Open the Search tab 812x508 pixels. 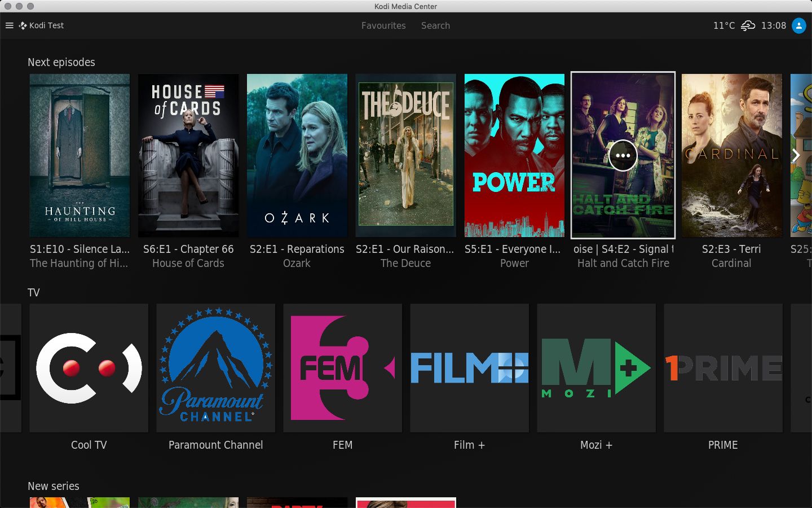coord(435,25)
